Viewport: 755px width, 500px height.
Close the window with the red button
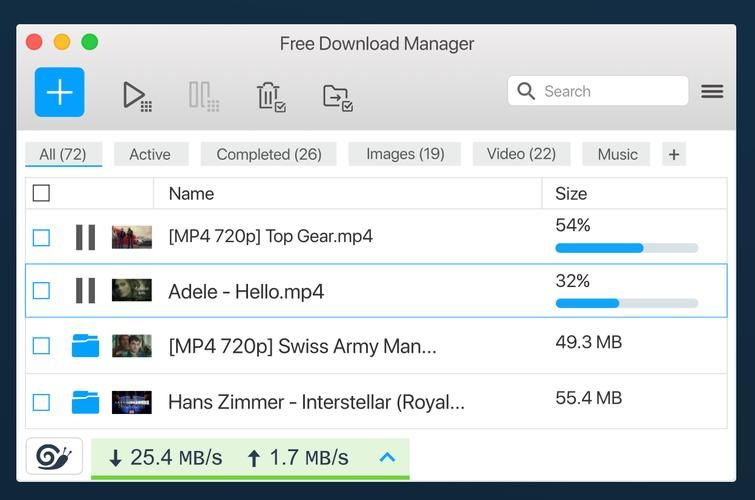tap(34, 42)
